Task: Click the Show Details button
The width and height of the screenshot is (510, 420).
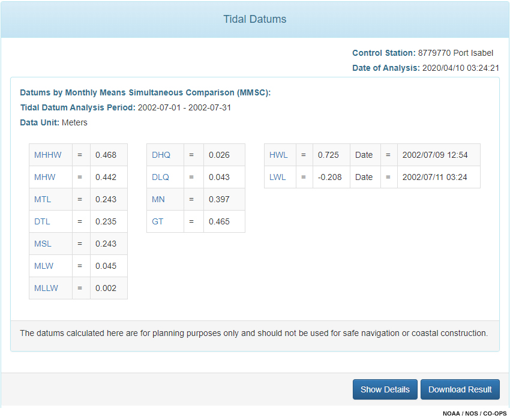Action: pyautogui.click(x=385, y=389)
